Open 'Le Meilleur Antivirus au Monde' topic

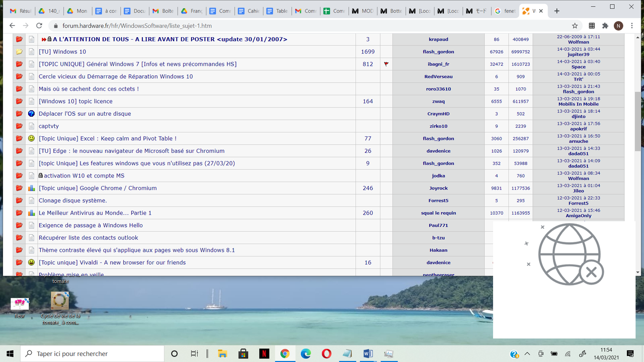click(95, 213)
